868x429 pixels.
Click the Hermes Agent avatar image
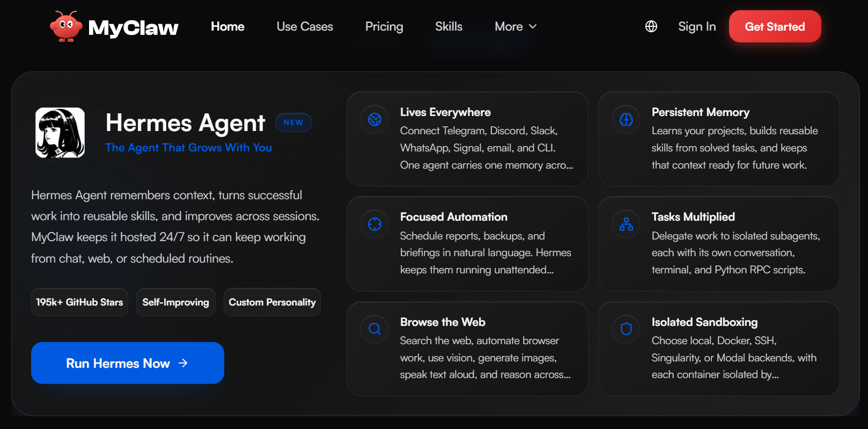60,133
